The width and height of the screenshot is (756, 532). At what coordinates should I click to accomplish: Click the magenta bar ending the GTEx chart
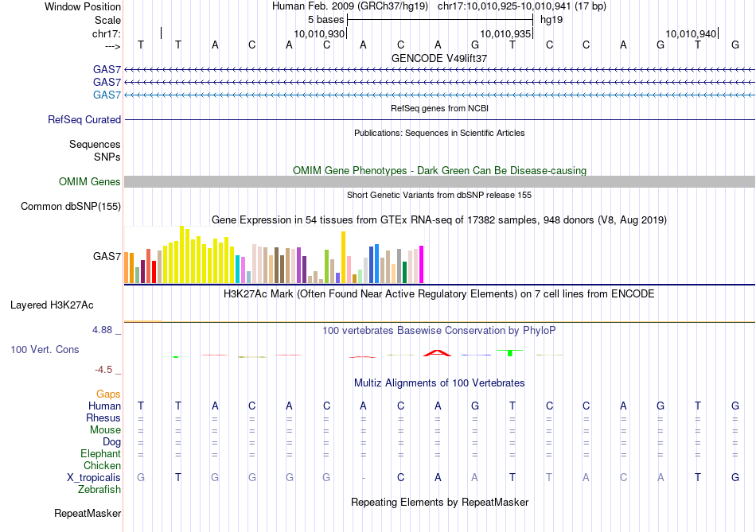click(x=422, y=265)
